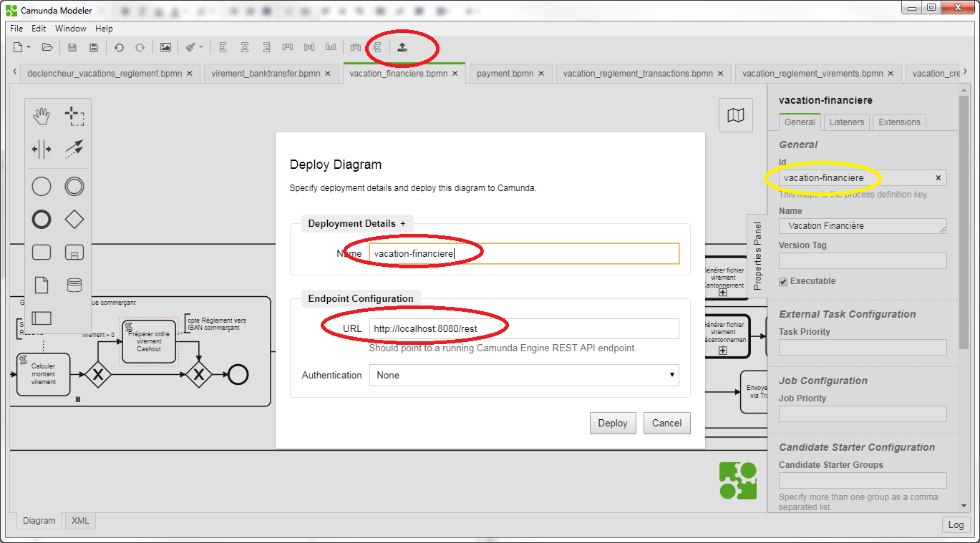Open the new file dropdown arrow
980x543 pixels.
click(x=29, y=47)
